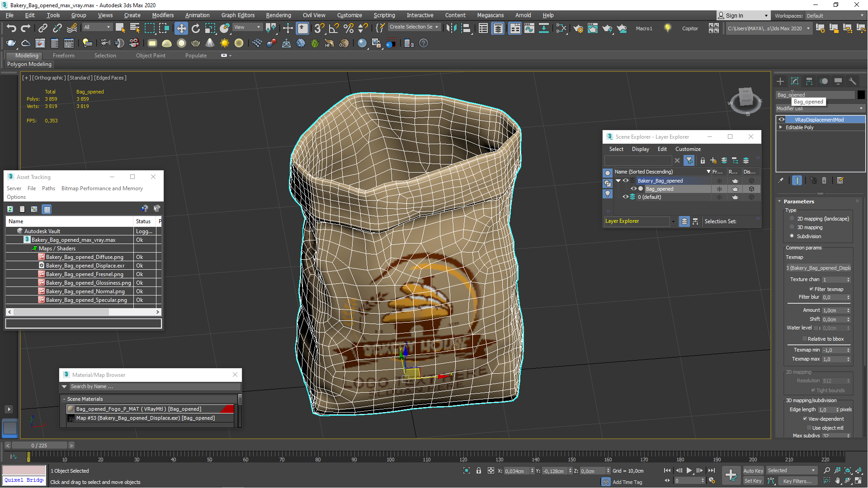The image size is (868, 488).
Task: Hide the Bag_opened object eye
Action: [x=634, y=189]
